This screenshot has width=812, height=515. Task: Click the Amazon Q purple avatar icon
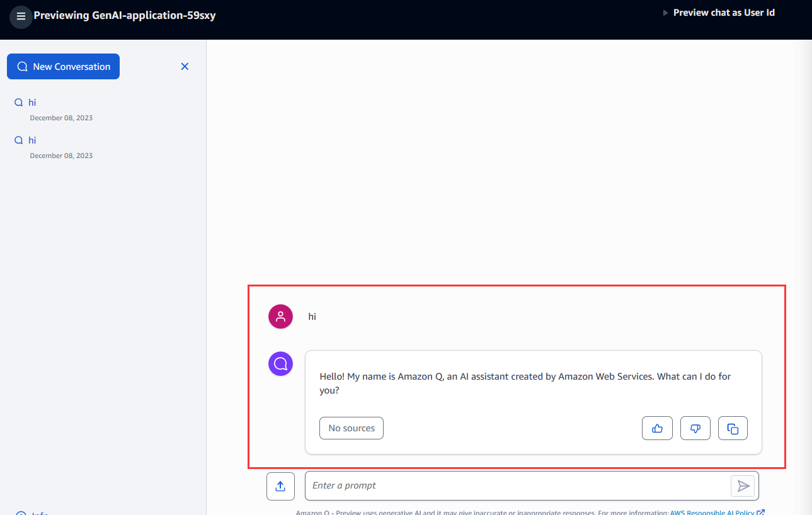280,364
